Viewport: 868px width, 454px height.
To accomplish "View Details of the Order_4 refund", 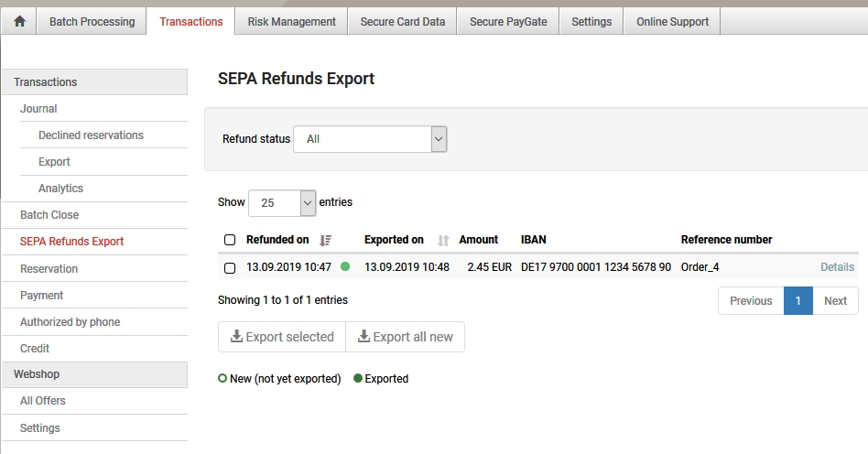I will 837,267.
